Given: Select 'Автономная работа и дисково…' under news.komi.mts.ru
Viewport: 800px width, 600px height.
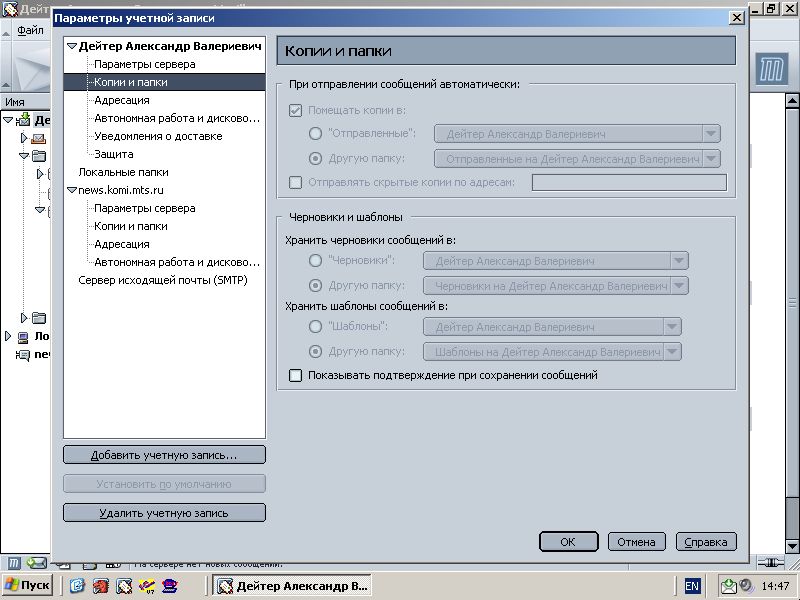Looking at the screenshot, I should coord(177,262).
